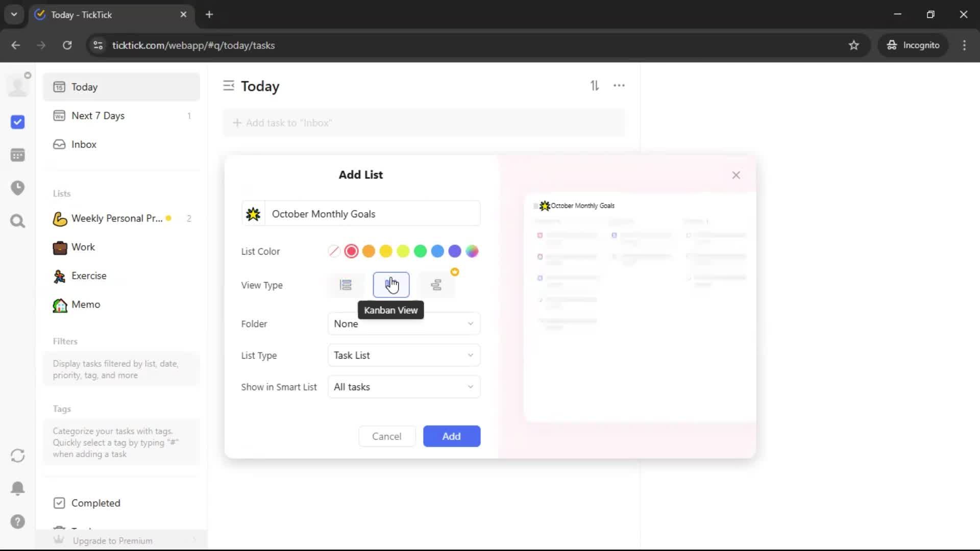Expand the Folder dropdown set to None
Viewport: 980px width, 551px height.
403,324
